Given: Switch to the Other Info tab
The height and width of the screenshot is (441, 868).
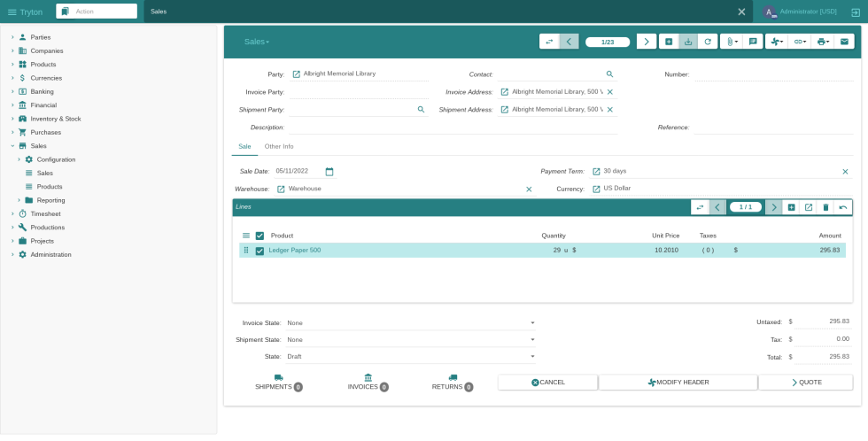Looking at the screenshot, I should [x=279, y=146].
